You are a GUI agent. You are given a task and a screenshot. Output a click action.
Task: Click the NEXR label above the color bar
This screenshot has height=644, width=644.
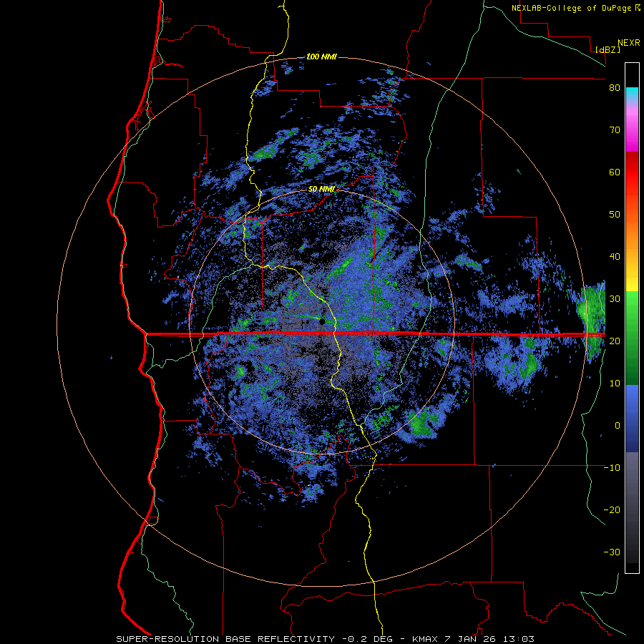coord(629,43)
